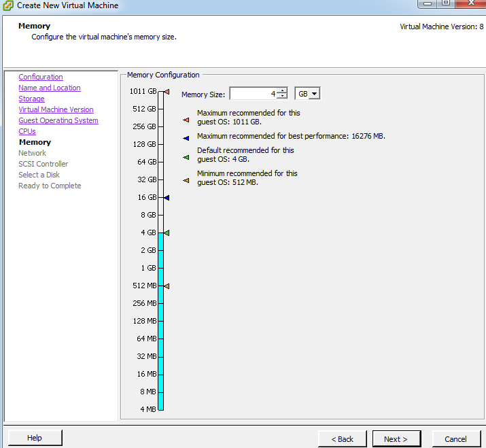Click the Ready to Complete step label
The image size is (486, 448).
[50, 186]
